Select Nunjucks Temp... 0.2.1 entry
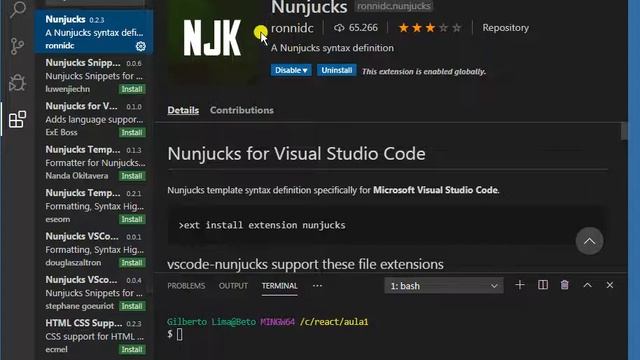The width and height of the screenshot is (640, 360). coord(93,206)
